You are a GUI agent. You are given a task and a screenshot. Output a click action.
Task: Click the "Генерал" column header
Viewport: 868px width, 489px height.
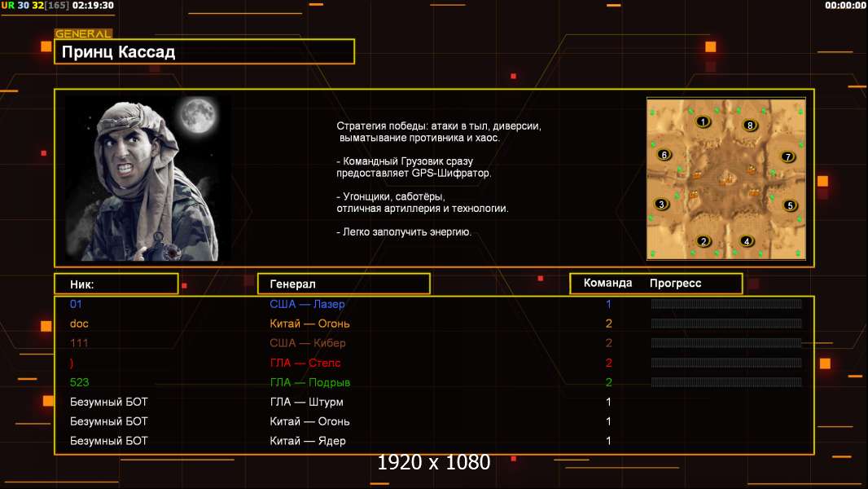point(343,284)
